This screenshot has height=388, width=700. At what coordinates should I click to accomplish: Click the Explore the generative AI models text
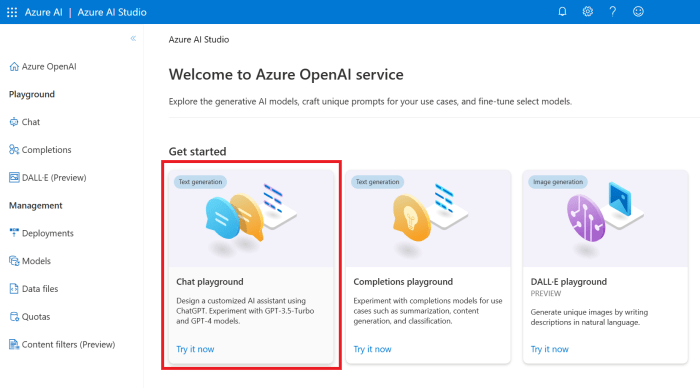[x=370, y=101]
